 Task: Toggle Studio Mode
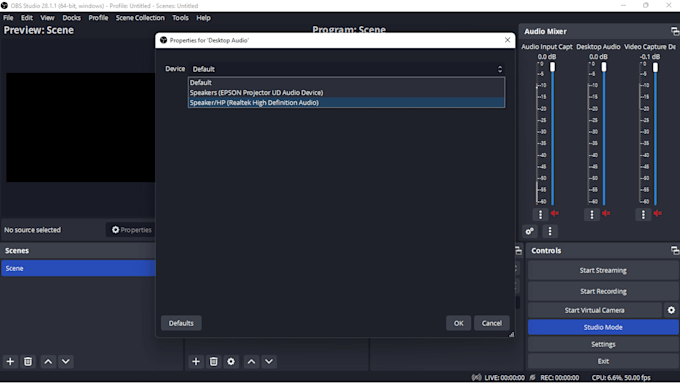[603, 327]
